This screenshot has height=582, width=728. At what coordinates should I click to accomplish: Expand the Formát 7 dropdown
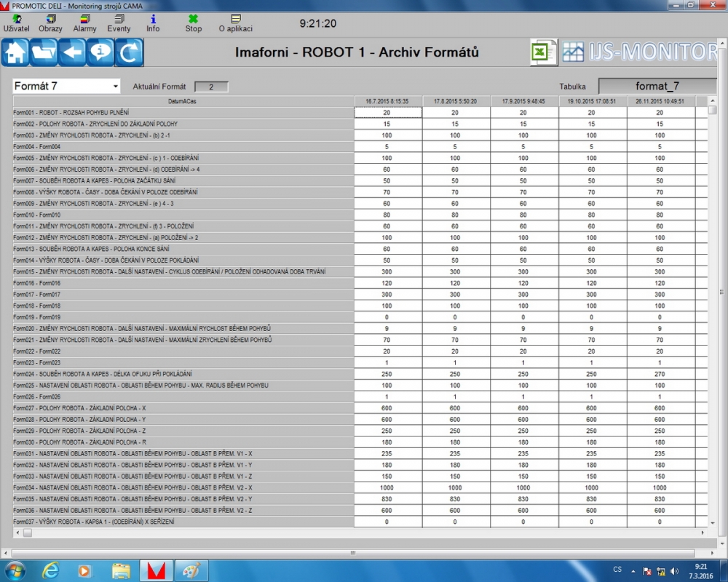coord(115,87)
